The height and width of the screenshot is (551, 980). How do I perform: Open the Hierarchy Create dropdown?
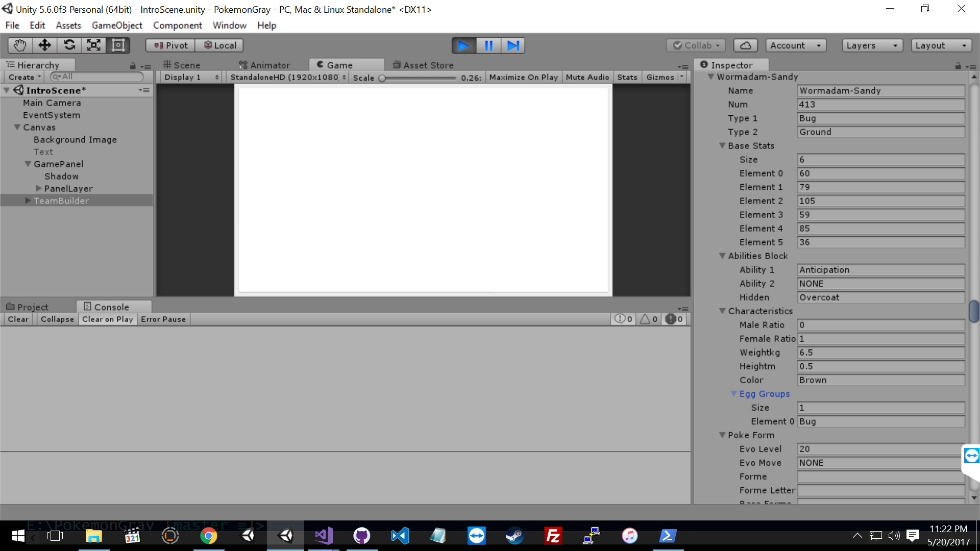pyautogui.click(x=24, y=77)
